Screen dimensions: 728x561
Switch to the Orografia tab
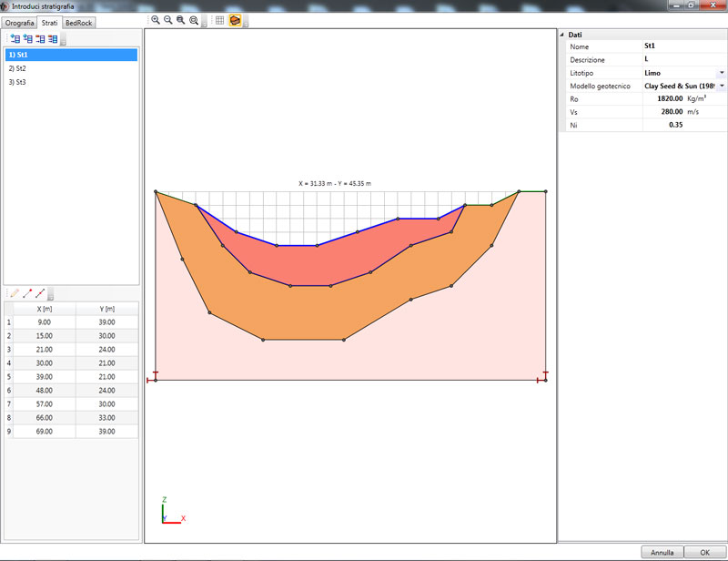click(x=19, y=23)
